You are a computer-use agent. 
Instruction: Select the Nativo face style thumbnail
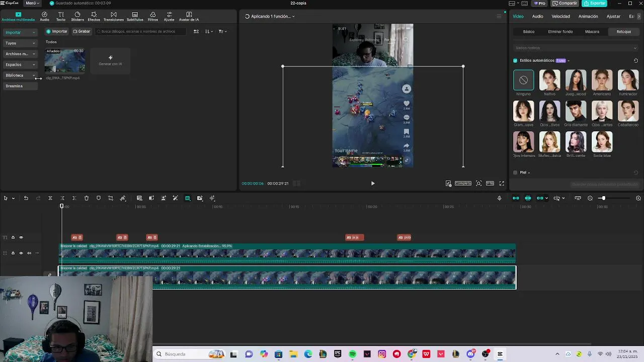(549, 80)
